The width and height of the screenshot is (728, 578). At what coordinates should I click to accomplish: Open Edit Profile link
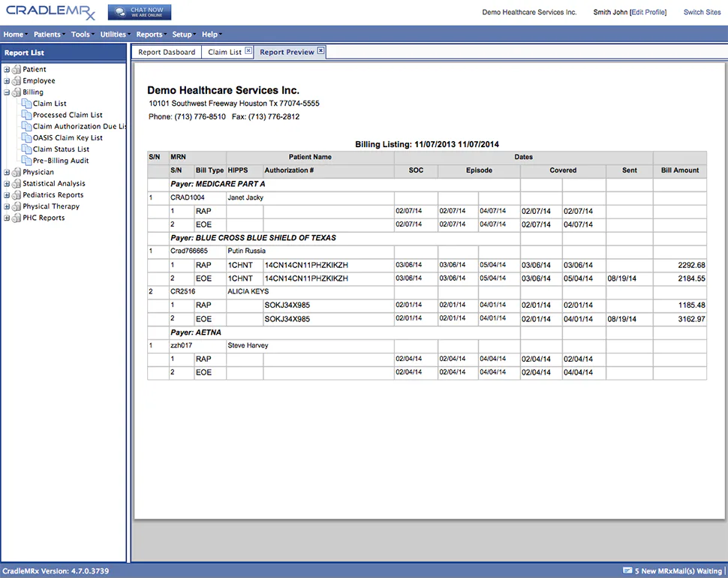pyautogui.click(x=648, y=12)
